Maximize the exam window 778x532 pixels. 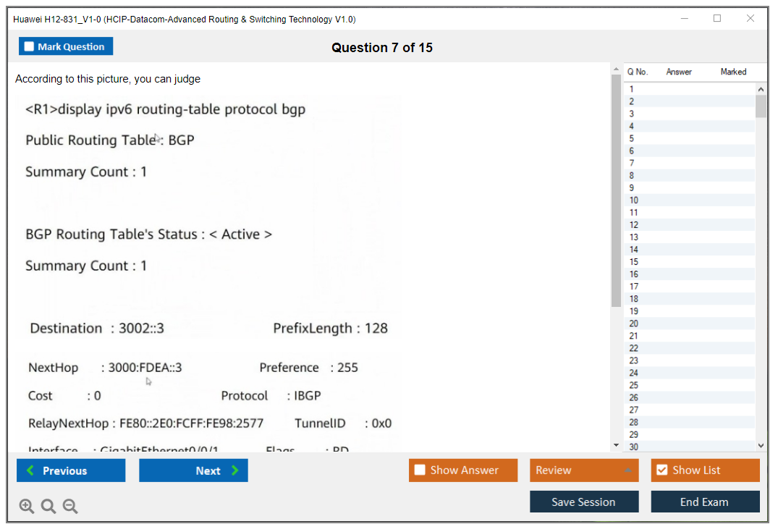pos(717,19)
